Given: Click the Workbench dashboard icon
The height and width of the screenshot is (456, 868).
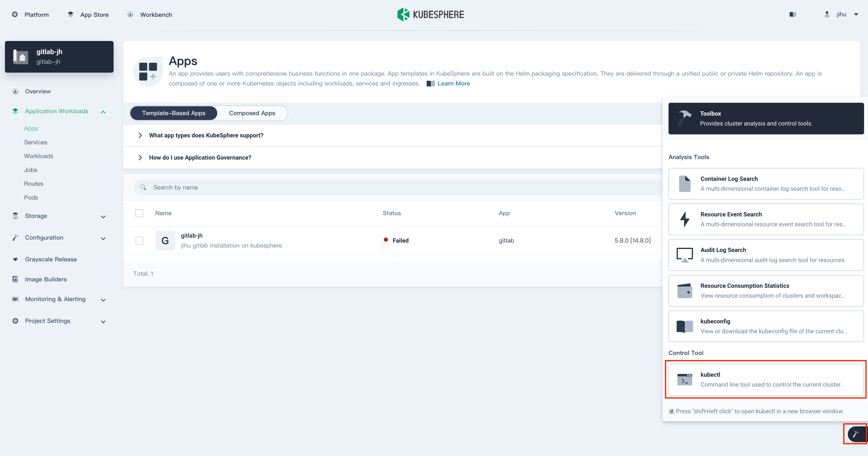Looking at the screenshot, I should tap(130, 15).
